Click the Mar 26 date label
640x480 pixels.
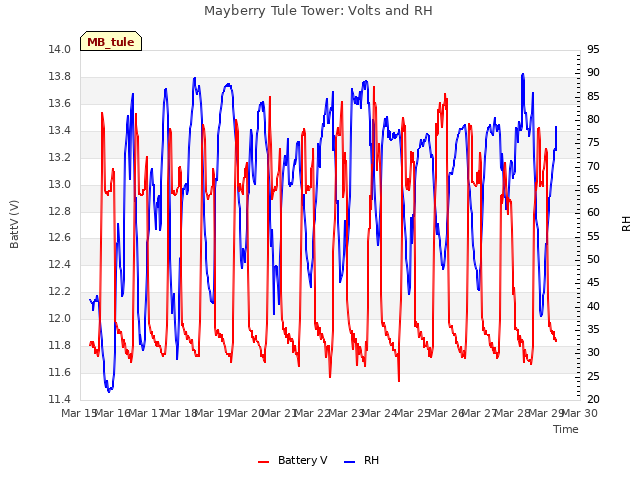coord(447,413)
